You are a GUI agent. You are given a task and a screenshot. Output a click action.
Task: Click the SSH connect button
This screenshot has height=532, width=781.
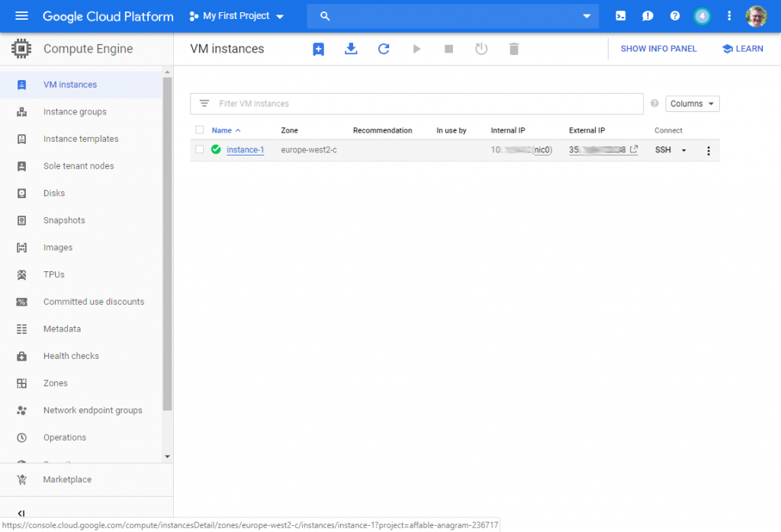[663, 150]
